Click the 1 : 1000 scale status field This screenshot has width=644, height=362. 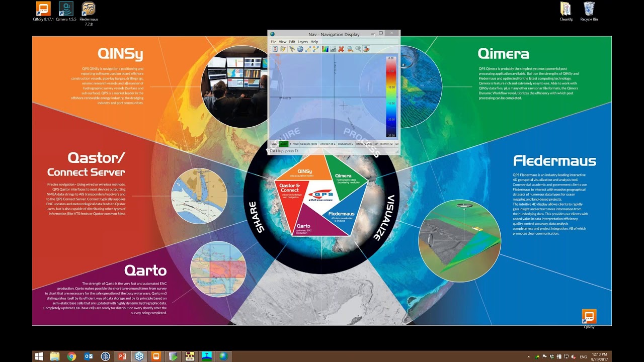coord(294,144)
